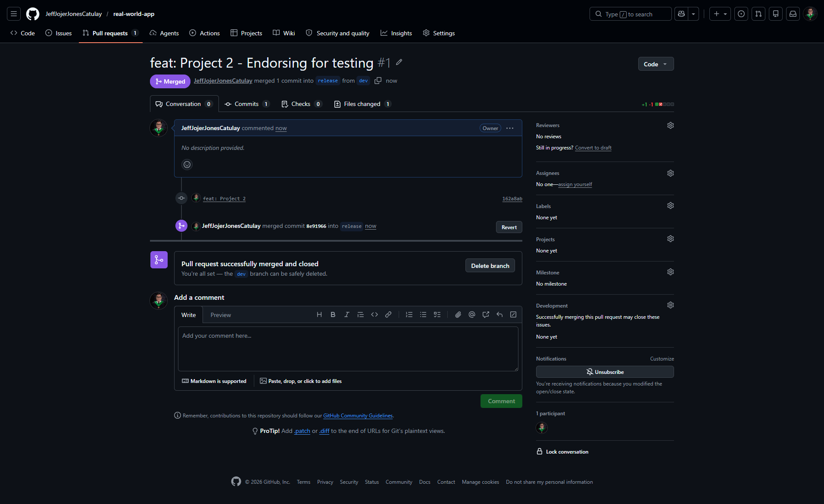Focus the Add your comment text area
Image resolution: width=824 pixels, height=504 pixels.
click(x=348, y=349)
